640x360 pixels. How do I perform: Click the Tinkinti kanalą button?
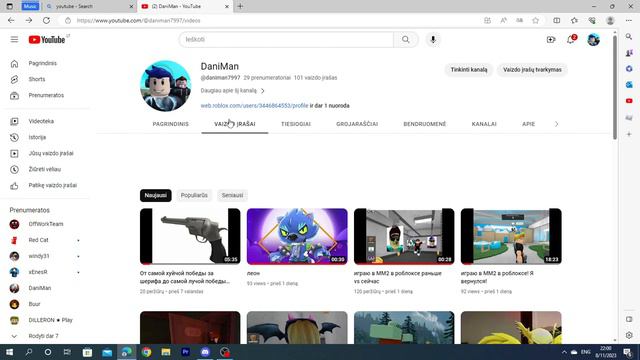(x=469, y=70)
